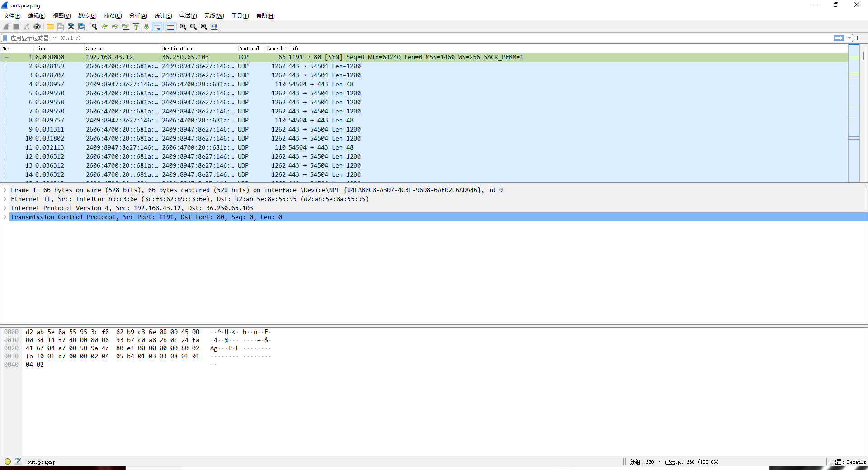868x470 pixels.
Task: Go back with green left arrow
Action: (105, 27)
